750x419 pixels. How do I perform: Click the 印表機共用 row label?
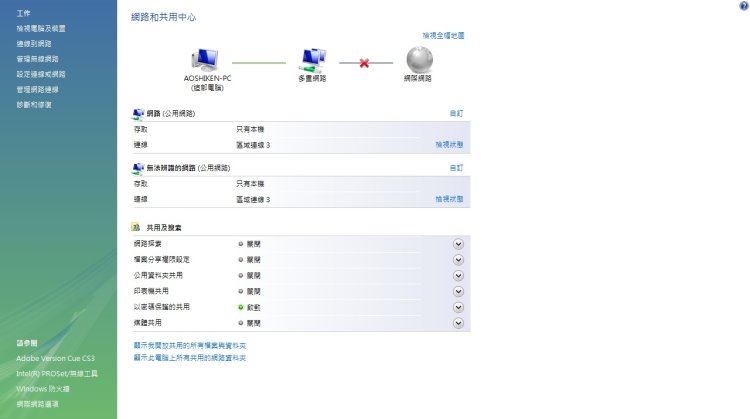click(x=151, y=291)
